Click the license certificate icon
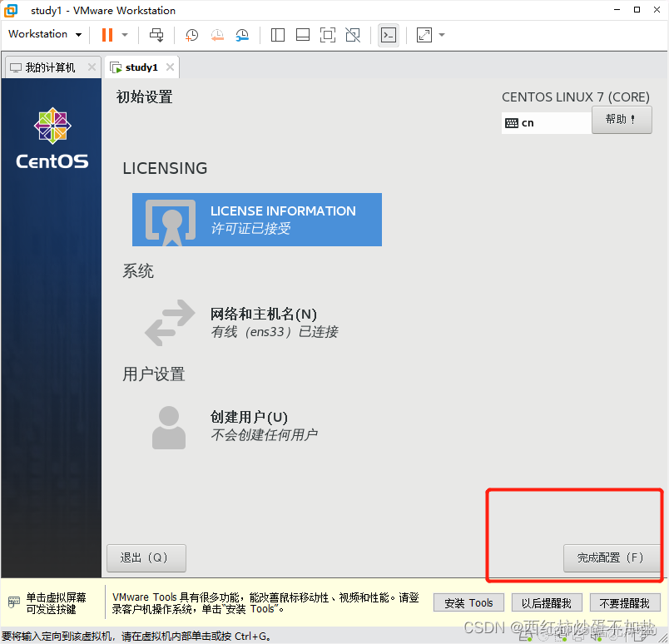The image size is (669, 644). pos(171,223)
